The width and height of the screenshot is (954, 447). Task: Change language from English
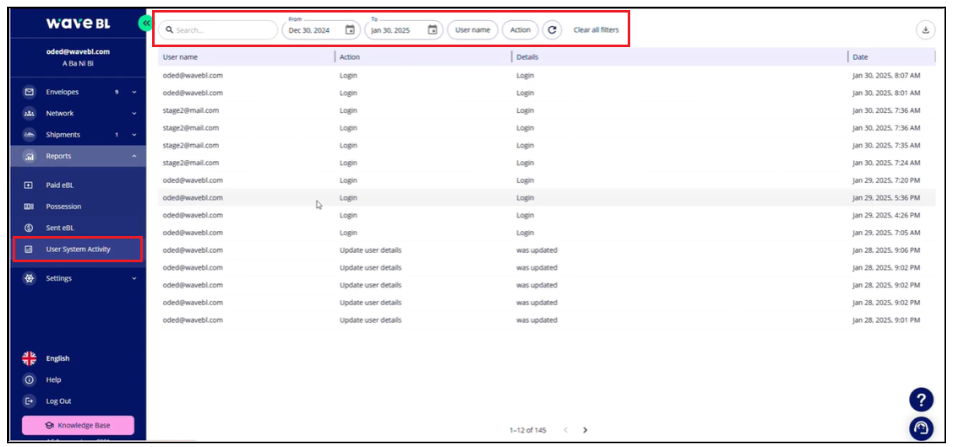click(x=58, y=358)
